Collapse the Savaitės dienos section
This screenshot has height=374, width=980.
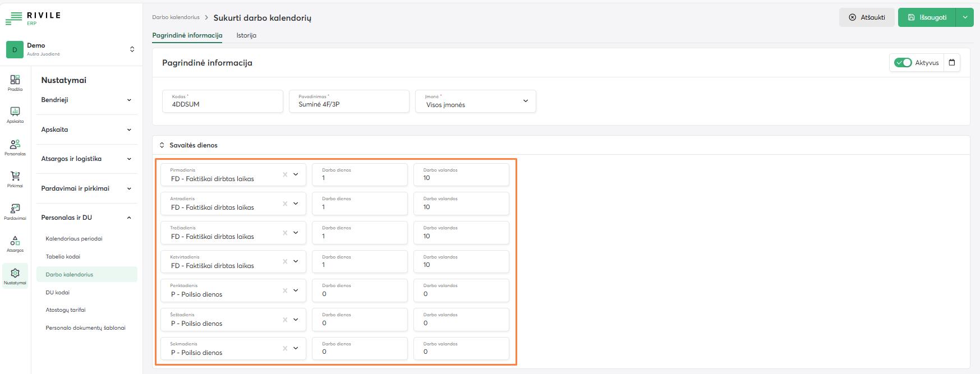pyautogui.click(x=162, y=145)
